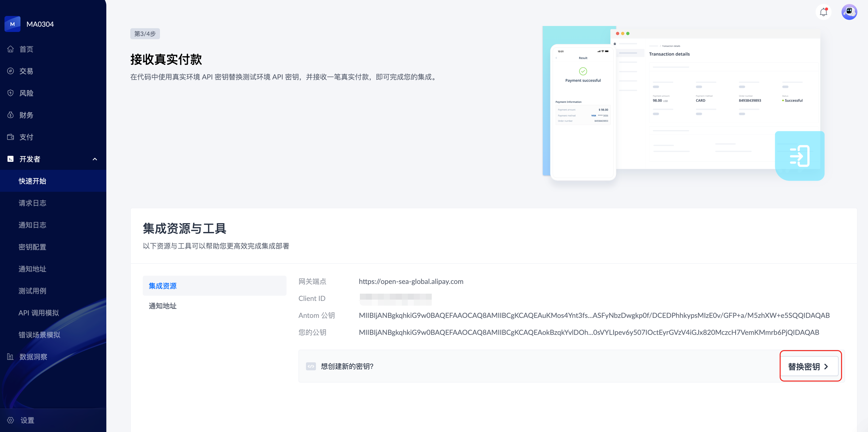Click the wallet icon beside 支付
The height and width of the screenshot is (432, 868).
[x=10, y=137]
